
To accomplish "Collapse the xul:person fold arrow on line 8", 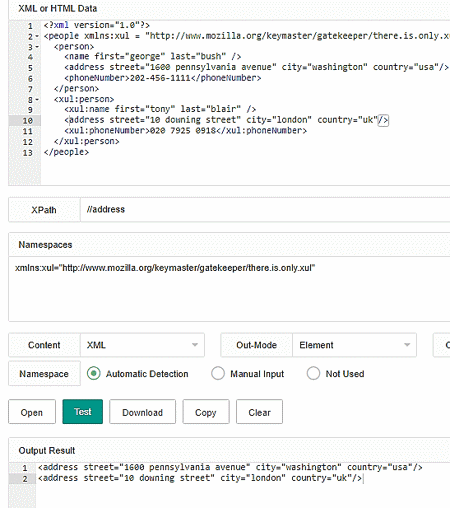I will click(37, 100).
